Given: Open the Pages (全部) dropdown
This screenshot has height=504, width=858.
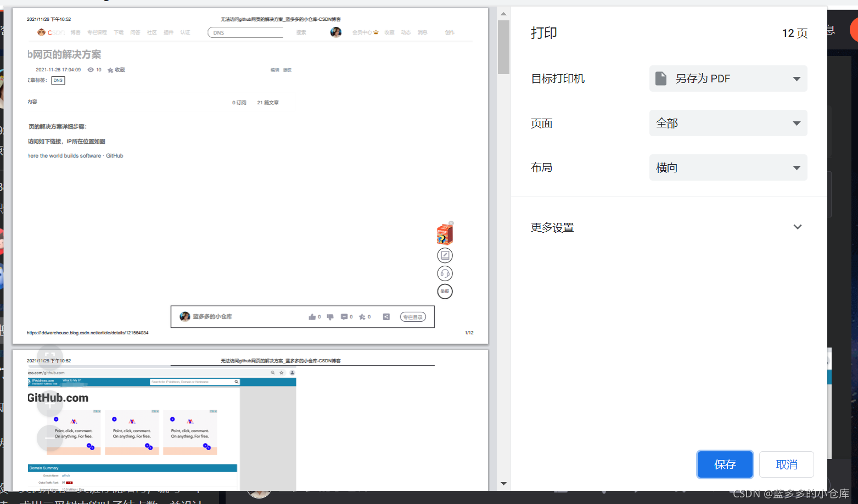Looking at the screenshot, I should coord(728,123).
